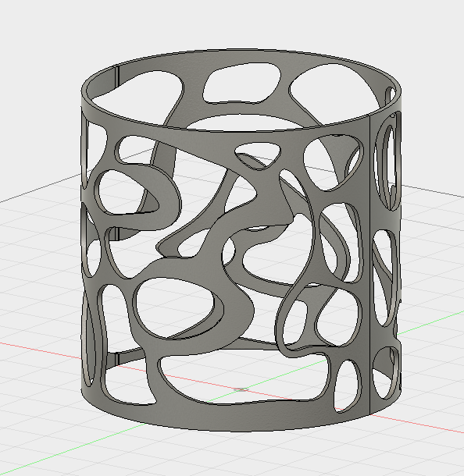Select the origin point on the grid
Image resolution: width=464 pixels, height=476 pixels.
point(242,389)
